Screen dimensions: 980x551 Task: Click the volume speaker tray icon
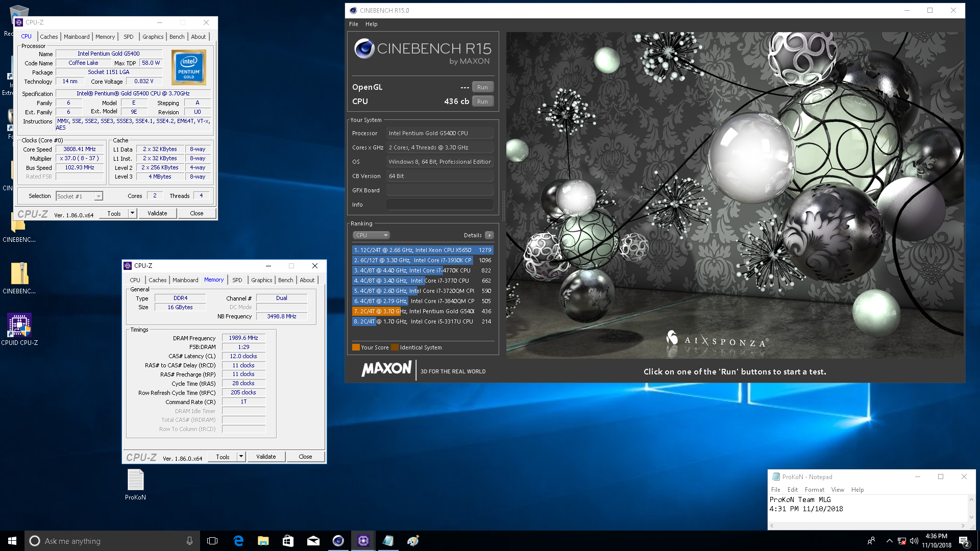point(914,541)
